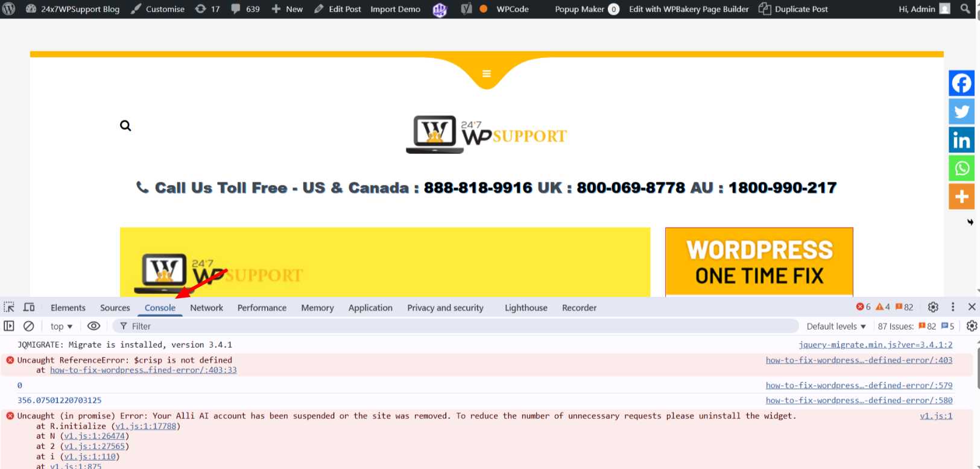Click the admin bar search magnifier
Viewport: 980px width, 469px height.
pyautogui.click(x=965, y=9)
